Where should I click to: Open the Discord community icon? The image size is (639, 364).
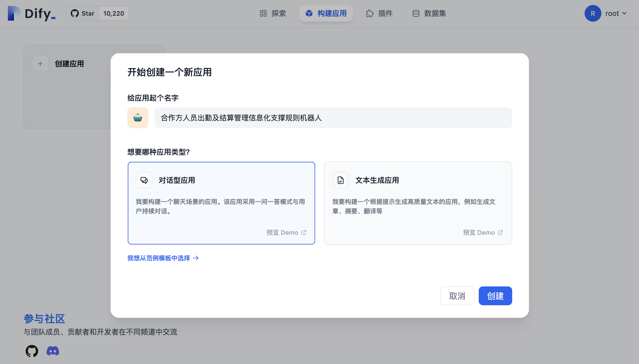point(53,351)
